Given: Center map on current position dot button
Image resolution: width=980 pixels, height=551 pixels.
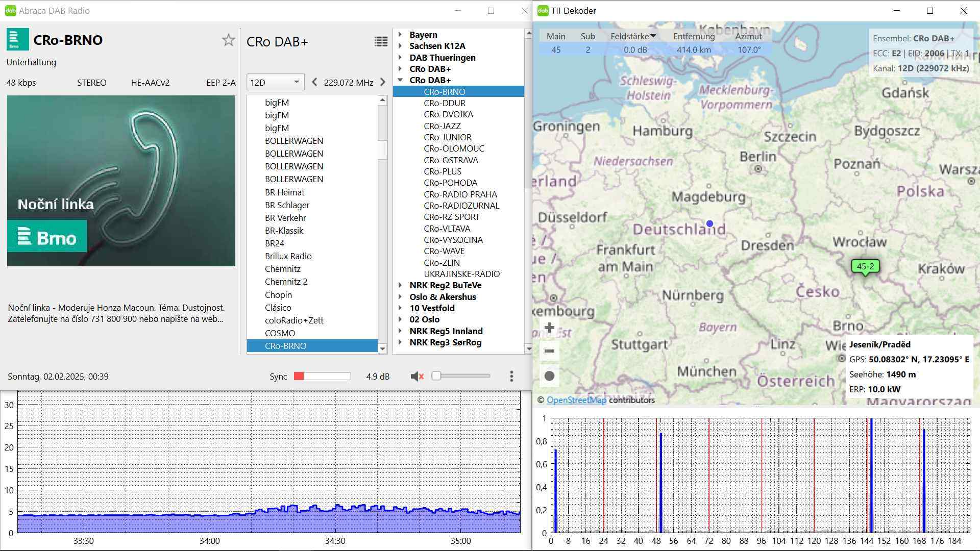Looking at the screenshot, I should pyautogui.click(x=549, y=376).
